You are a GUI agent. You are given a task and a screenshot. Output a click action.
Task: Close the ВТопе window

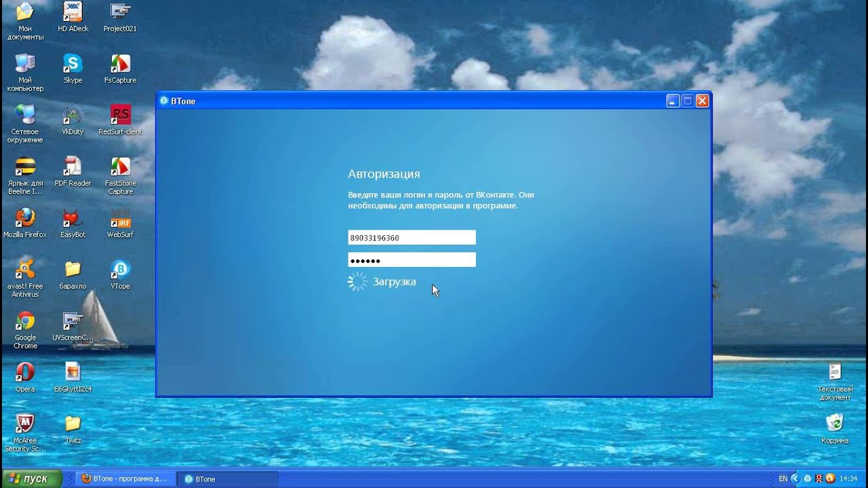click(x=703, y=101)
